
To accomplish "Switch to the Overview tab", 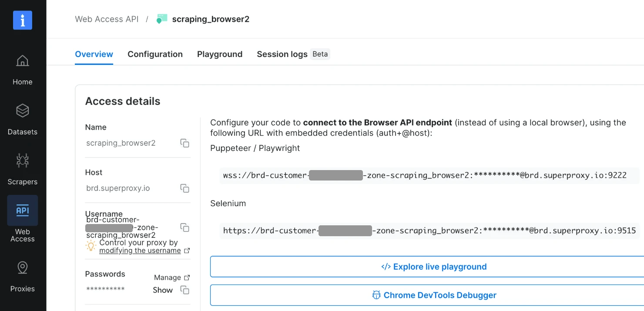I will (x=94, y=54).
